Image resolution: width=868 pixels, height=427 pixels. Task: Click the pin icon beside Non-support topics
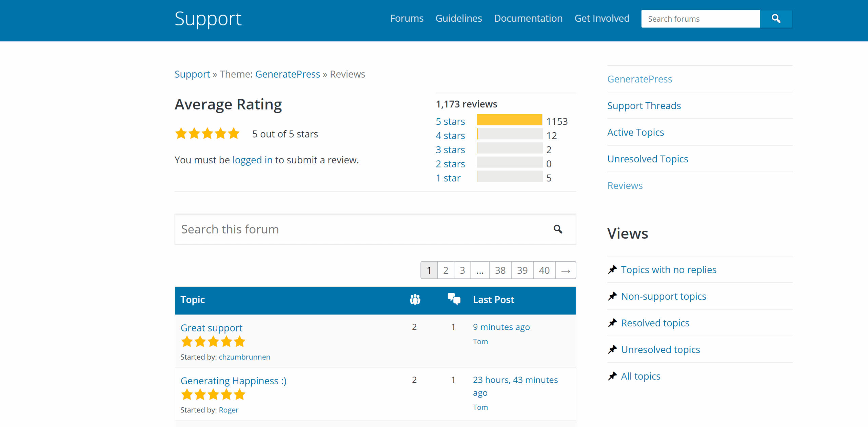point(612,297)
